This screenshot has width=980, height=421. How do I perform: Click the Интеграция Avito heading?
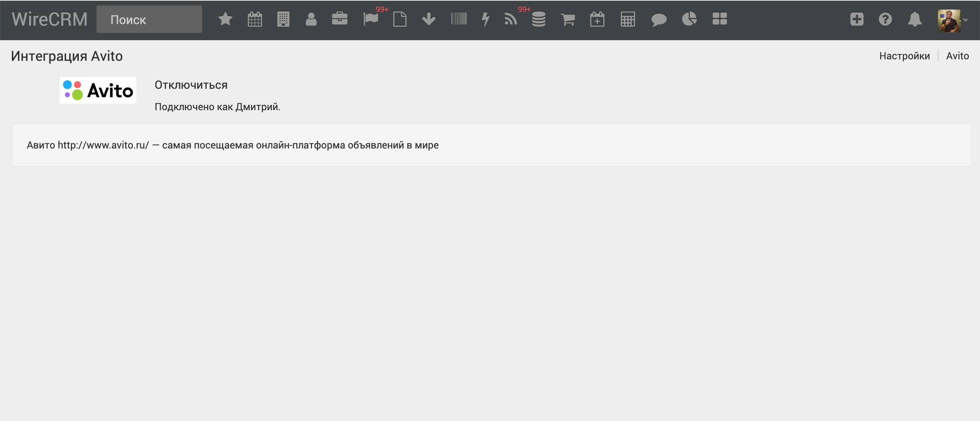[67, 56]
